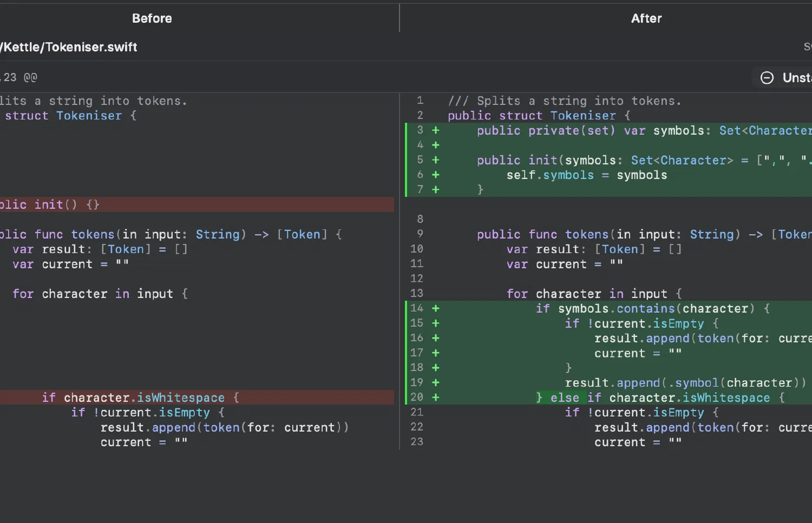Click line number 10 in After pane

[x=417, y=249]
